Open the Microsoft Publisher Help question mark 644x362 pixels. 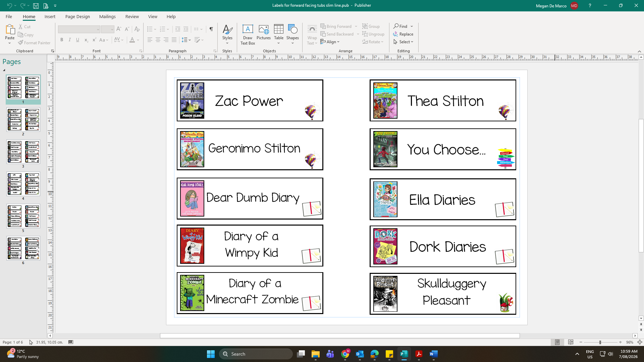click(590, 5)
